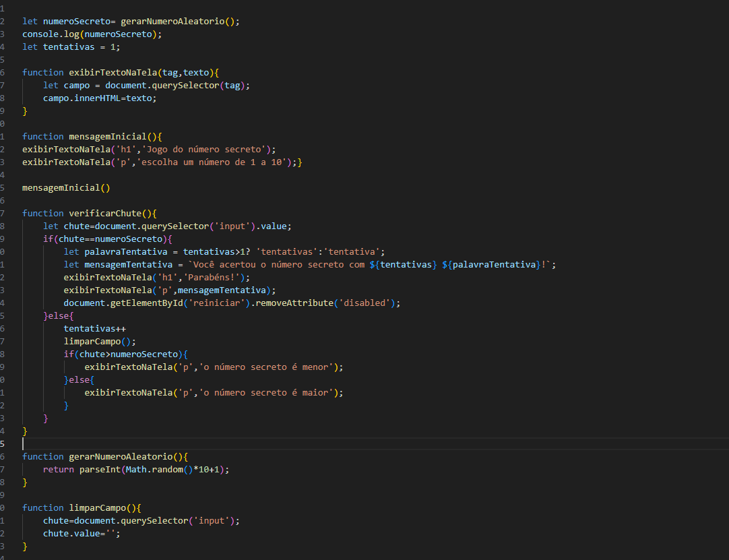Screen dimensions: 729x560
Task: Click the tentativas++ increment statement
Action: 95,329
